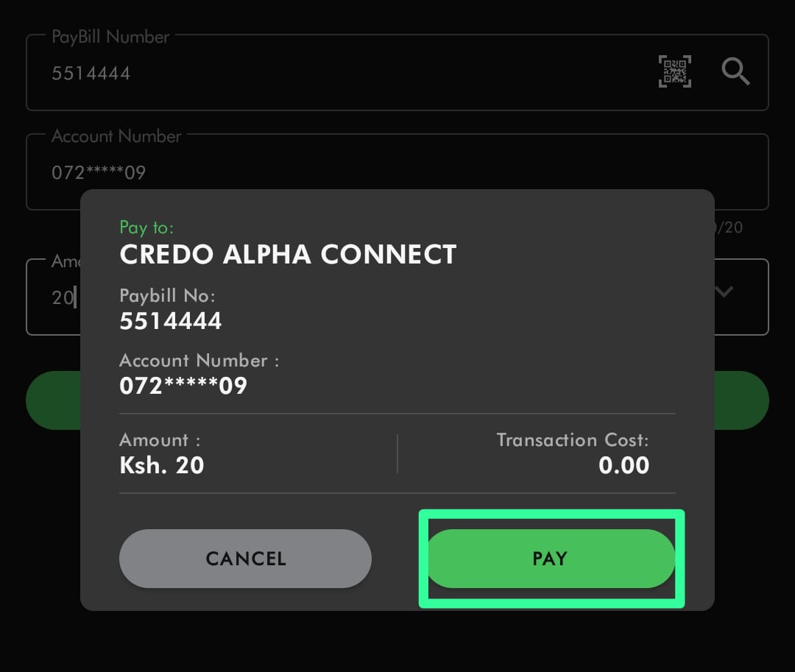Expand the currency dropdown in Amount field
Viewport: 795px width, 672px height.
click(724, 291)
